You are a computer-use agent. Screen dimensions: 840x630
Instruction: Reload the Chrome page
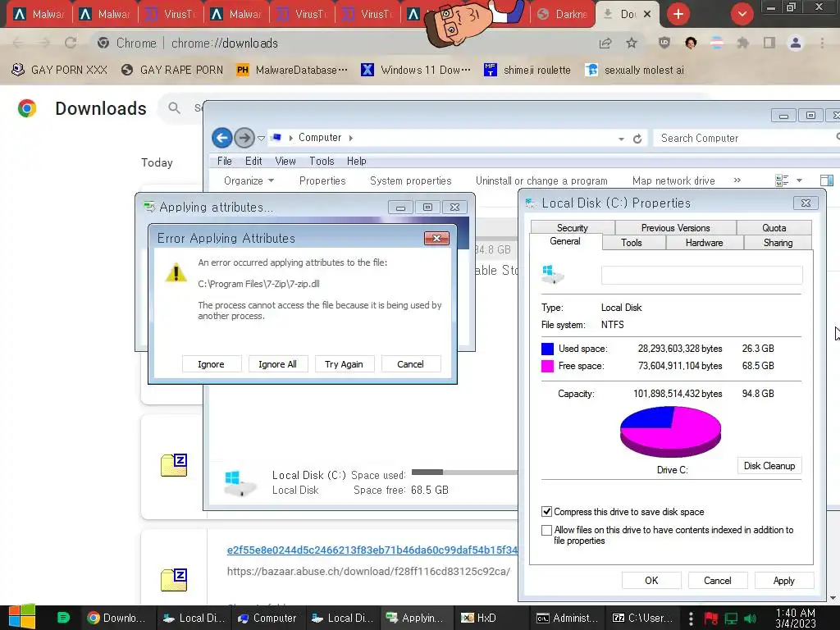tap(71, 43)
